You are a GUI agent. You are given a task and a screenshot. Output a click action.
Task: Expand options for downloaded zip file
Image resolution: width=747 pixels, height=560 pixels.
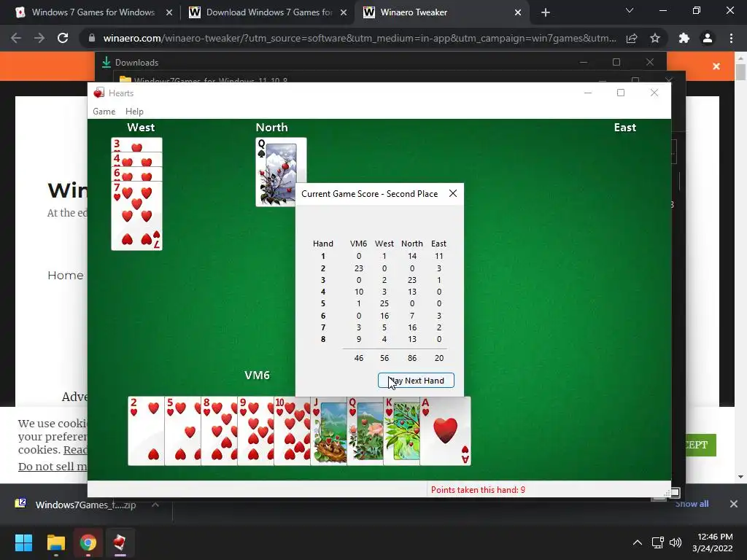pos(155,505)
